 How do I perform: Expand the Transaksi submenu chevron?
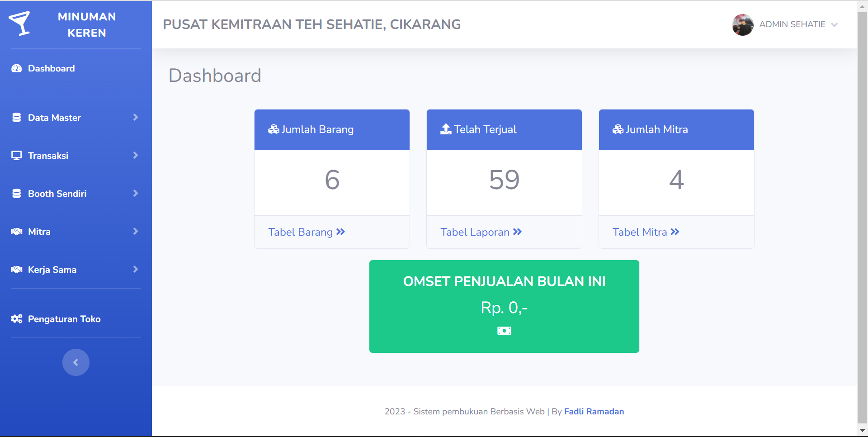tap(135, 155)
